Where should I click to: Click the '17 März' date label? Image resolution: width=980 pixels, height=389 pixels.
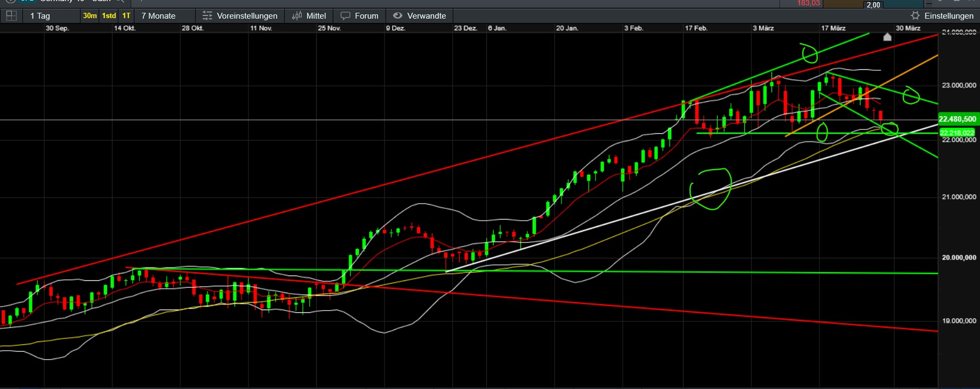tap(833, 28)
